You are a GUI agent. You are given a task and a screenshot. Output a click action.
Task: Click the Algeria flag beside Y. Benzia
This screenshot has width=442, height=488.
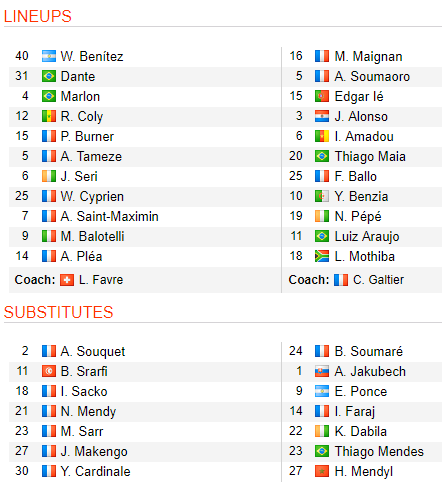coord(322,196)
